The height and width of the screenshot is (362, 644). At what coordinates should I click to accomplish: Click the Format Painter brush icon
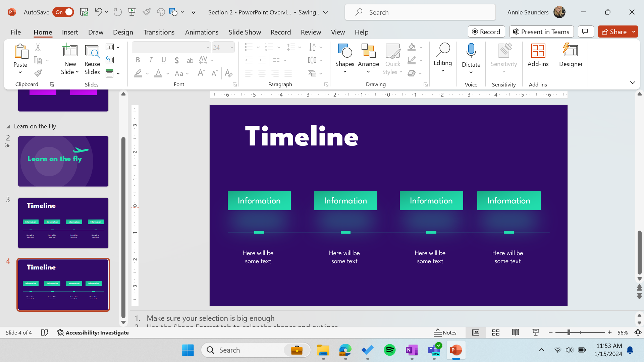tap(38, 73)
